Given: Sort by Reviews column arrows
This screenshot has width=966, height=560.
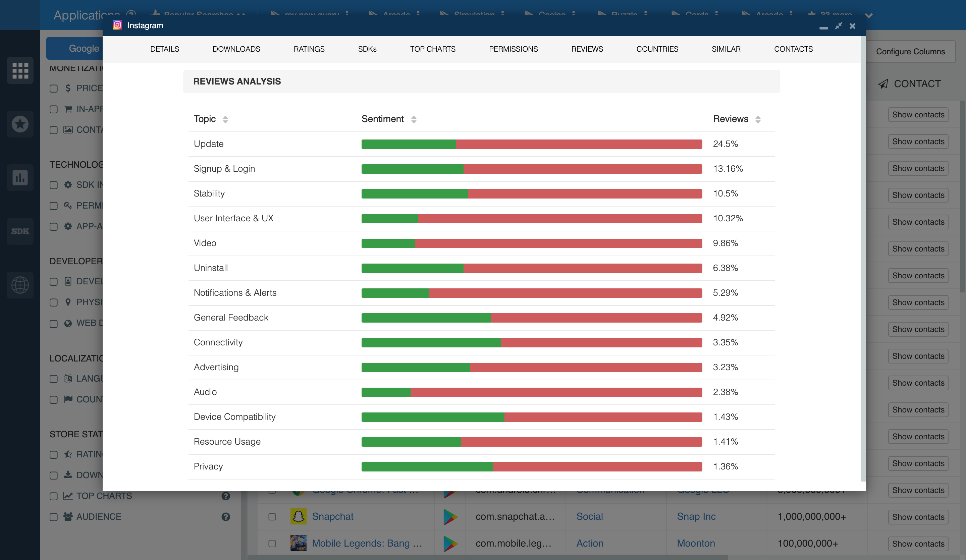Looking at the screenshot, I should click(x=758, y=119).
